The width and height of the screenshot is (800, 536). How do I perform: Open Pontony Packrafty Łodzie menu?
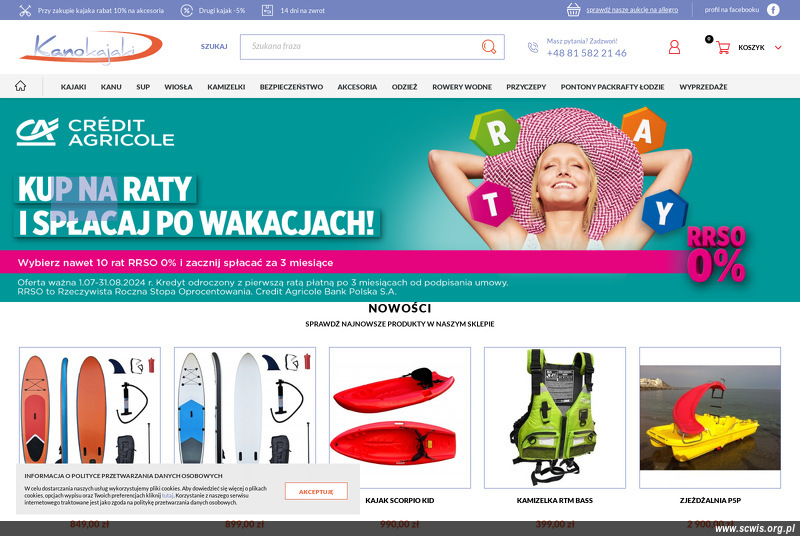pos(612,87)
